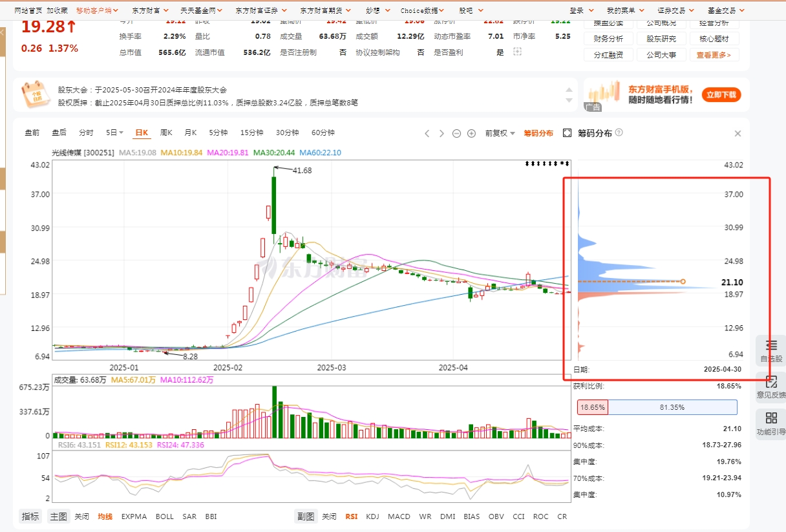Switch to 盘前 chart tab
The height and width of the screenshot is (532, 786).
(x=32, y=133)
